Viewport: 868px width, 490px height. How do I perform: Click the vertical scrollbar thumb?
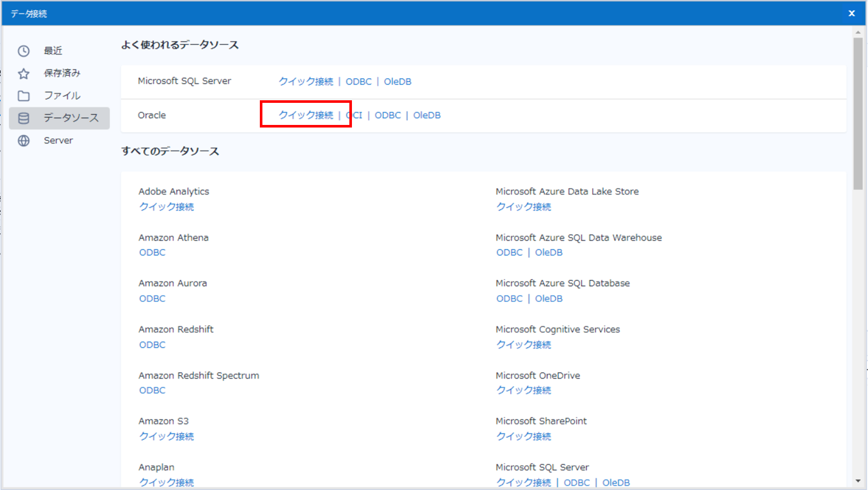(x=858, y=114)
